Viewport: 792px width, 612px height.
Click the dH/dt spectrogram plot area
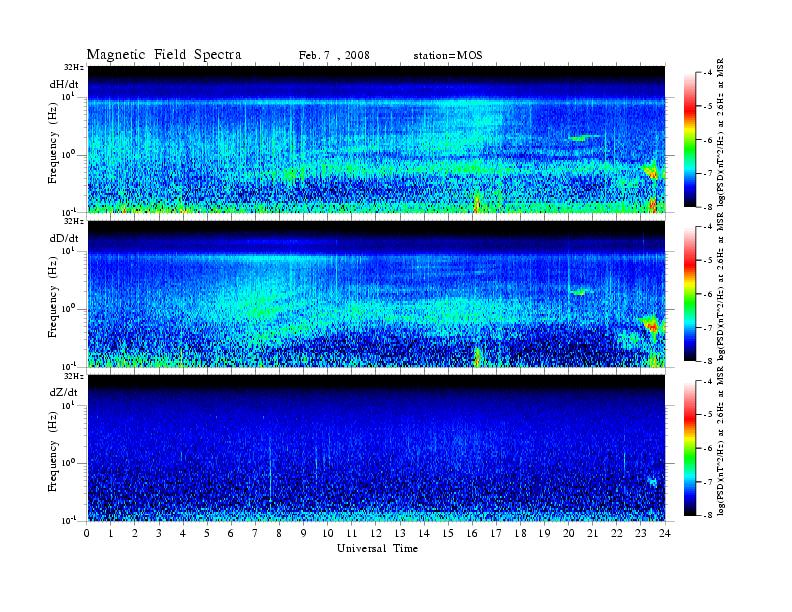(376, 139)
